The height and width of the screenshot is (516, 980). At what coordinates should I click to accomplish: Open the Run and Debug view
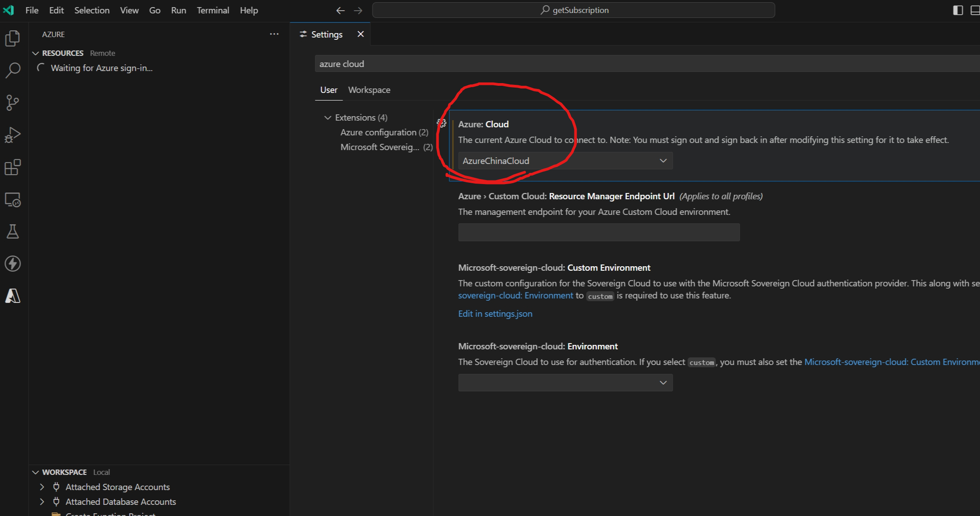13,134
